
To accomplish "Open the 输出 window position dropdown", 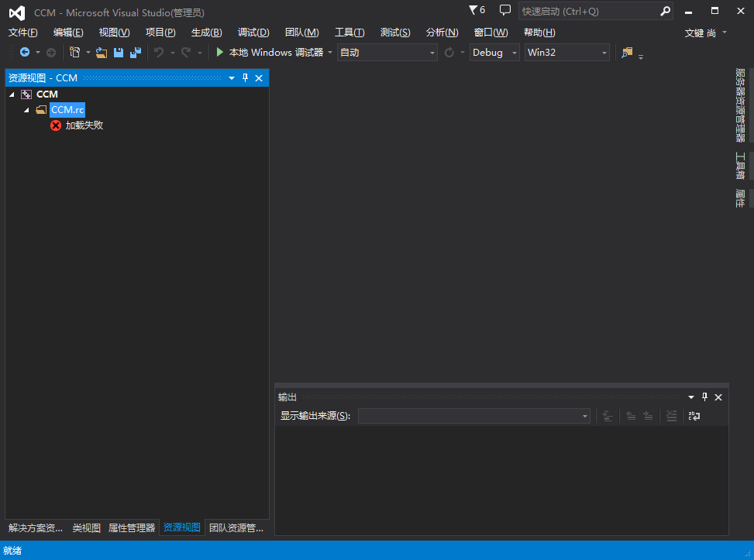I will pyautogui.click(x=691, y=397).
